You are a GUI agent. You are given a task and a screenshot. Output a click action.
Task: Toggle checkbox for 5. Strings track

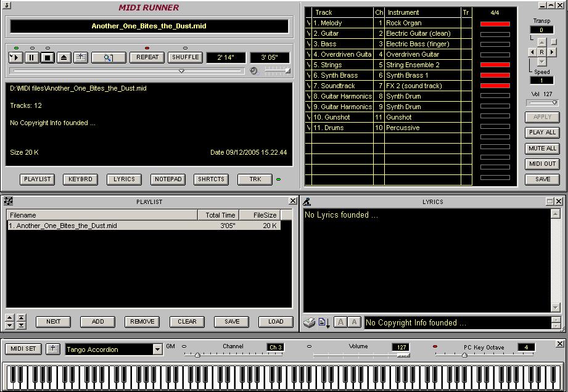308,65
